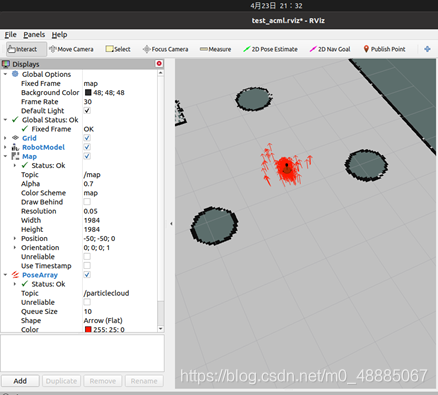This screenshot has height=395, width=438.
Task: Disable the PoseArray display checkbox
Action: (x=87, y=275)
